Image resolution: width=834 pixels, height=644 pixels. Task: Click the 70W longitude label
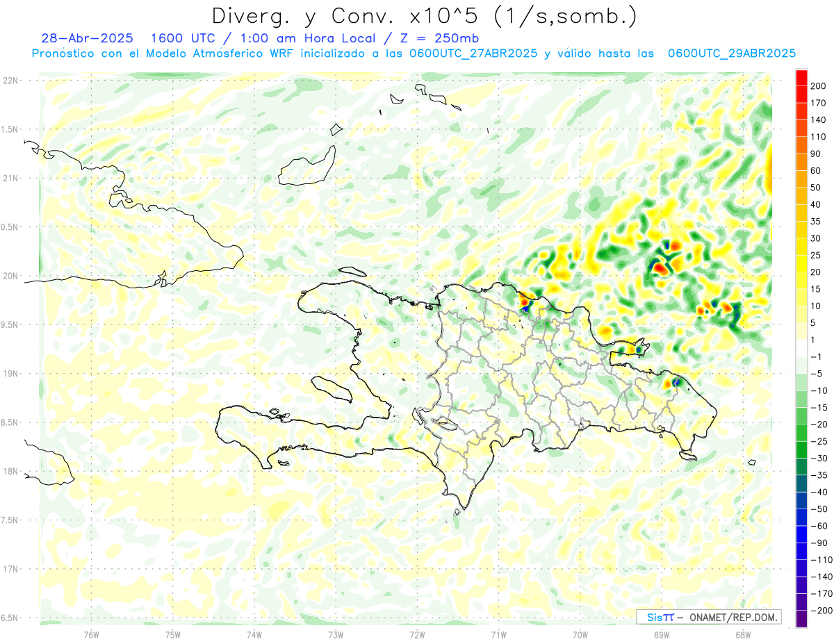tap(580, 634)
